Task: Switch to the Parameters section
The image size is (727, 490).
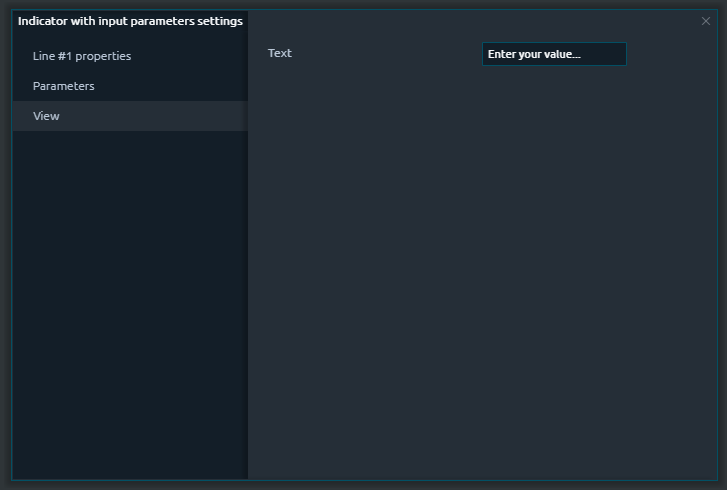Action: click(64, 86)
